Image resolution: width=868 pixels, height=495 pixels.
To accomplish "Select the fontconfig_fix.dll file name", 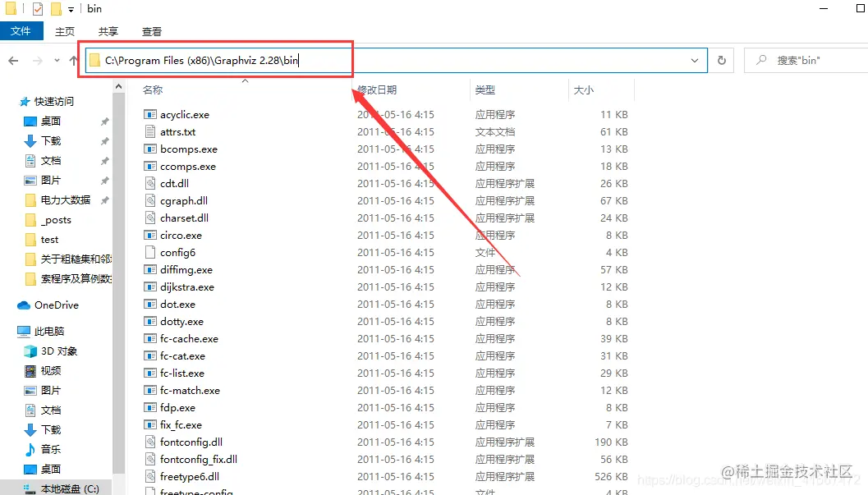I will [x=199, y=459].
